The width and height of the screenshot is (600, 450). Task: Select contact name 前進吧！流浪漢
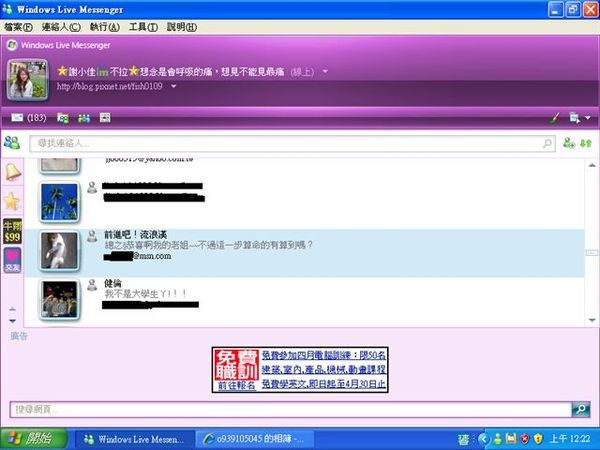click(136, 235)
